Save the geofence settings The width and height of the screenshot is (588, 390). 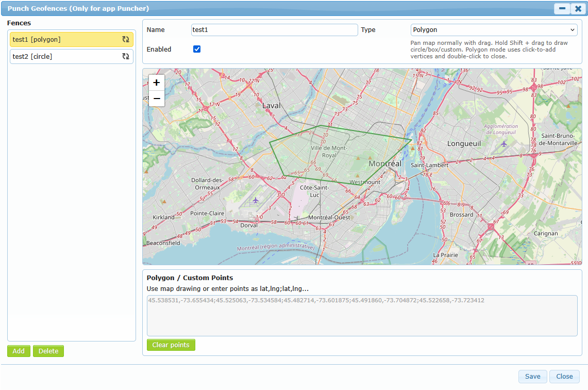pyautogui.click(x=532, y=377)
